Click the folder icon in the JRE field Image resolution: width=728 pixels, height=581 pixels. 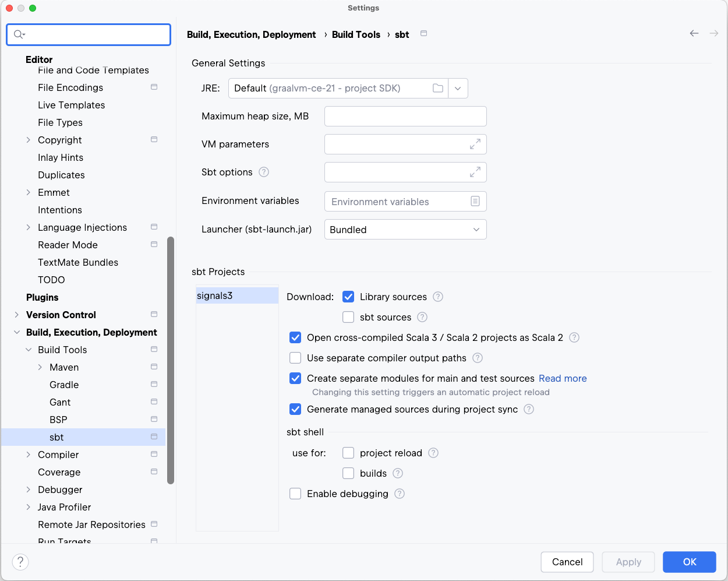coord(438,88)
